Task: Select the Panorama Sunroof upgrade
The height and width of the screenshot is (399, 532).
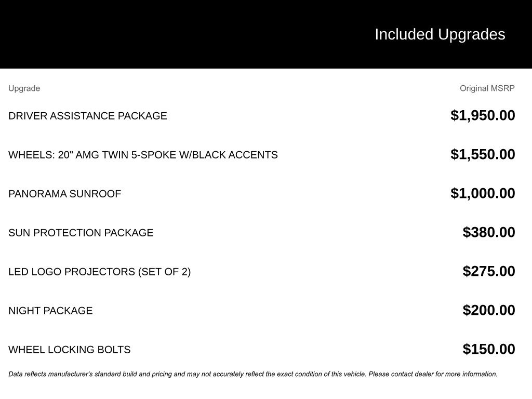Action: pyautogui.click(x=64, y=194)
